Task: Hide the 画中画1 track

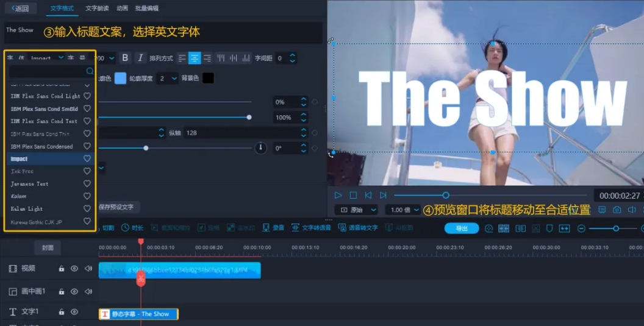Action: (x=74, y=291)
